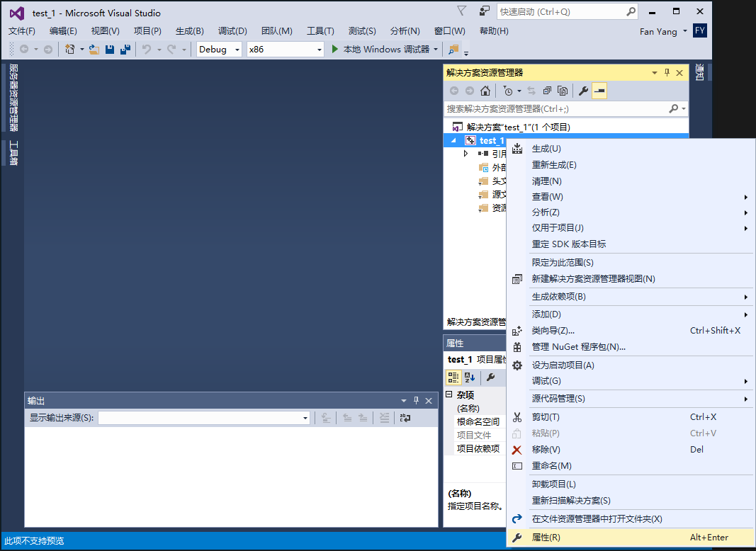Viewport: 756px width, 551px height.
Task: Toggle Preview Selected Items button in Solution Explorer
Action: [x=599, y=91]
